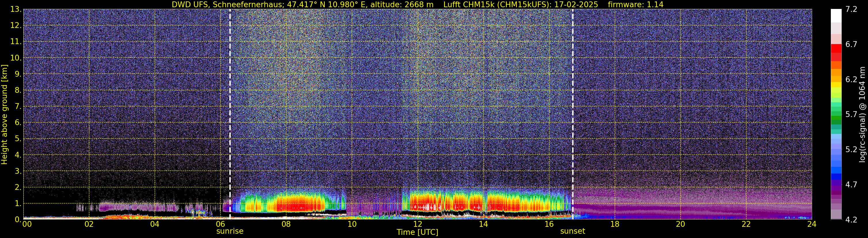Click the '6.' height tick label
This screenshot has width=868, height=238.
(18, 123)
